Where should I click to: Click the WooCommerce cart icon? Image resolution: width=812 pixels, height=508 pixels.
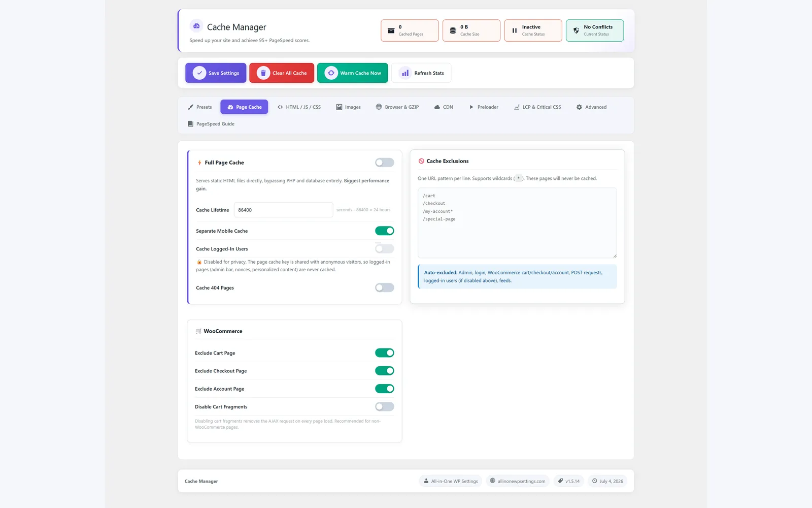point(198,331)
